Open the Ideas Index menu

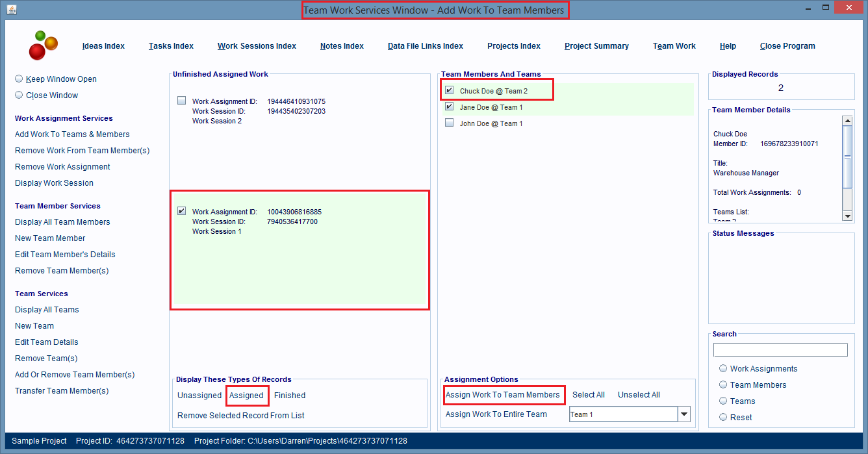[103, 46]
